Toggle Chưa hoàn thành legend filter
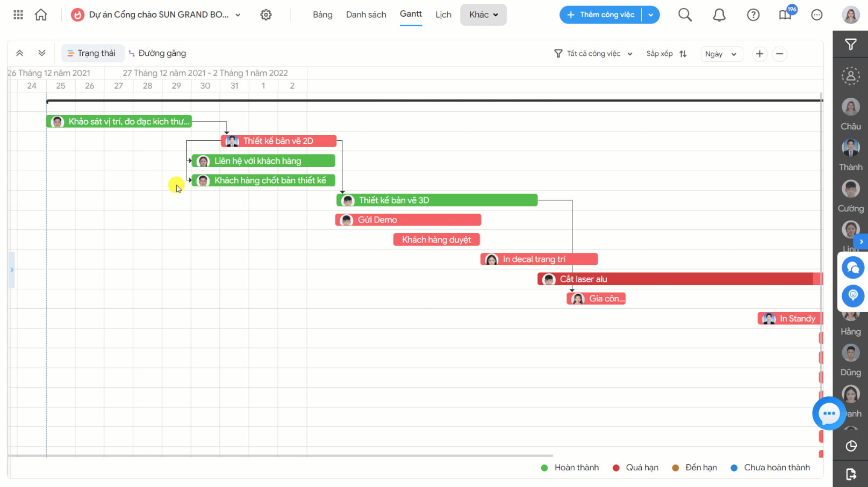 [770, 468]
